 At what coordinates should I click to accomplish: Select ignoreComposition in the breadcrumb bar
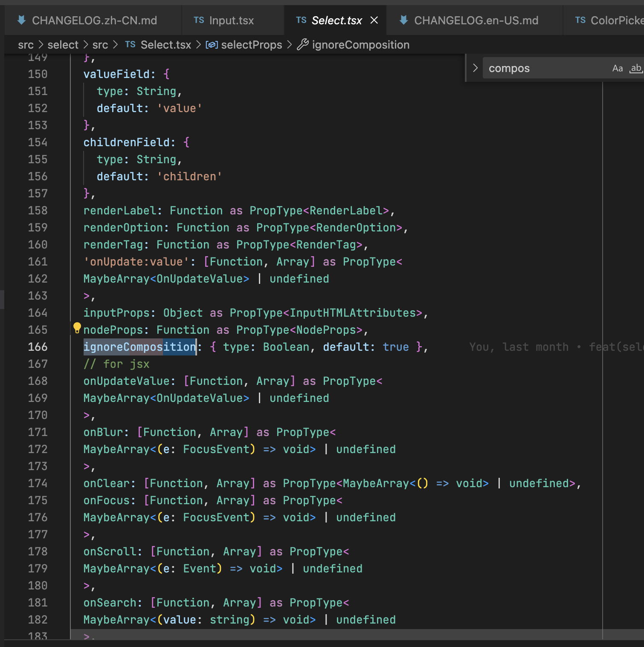click(360, 44)
